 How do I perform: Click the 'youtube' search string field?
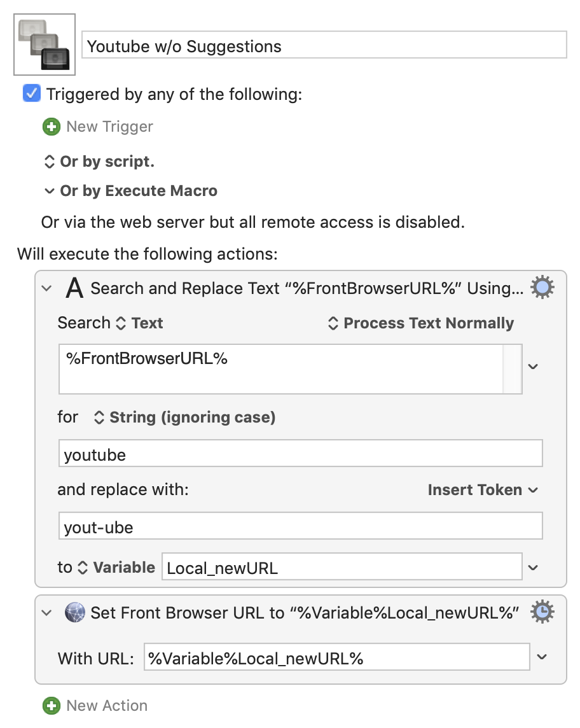tap(301, 454)
